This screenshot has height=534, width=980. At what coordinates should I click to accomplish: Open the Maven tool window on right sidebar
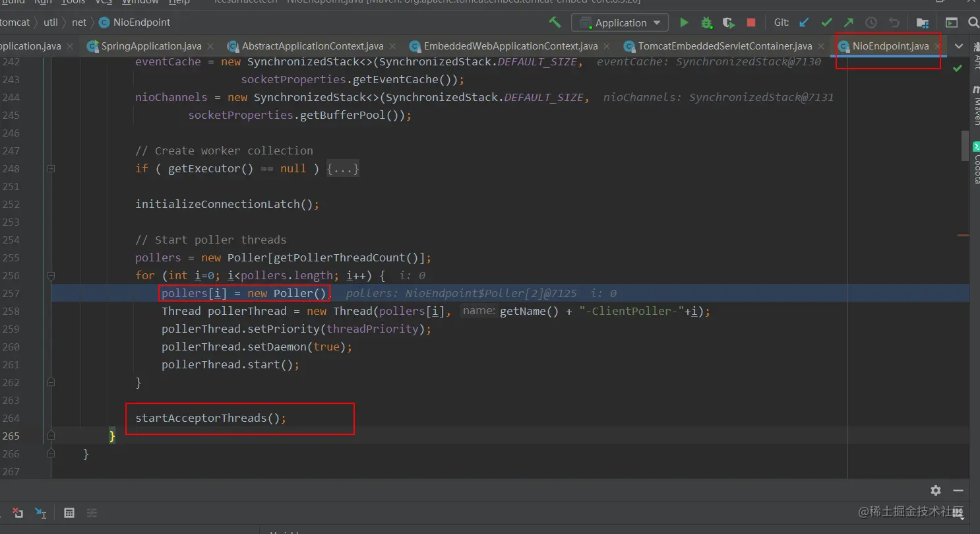pyautogui.click(x=975, y=104)
